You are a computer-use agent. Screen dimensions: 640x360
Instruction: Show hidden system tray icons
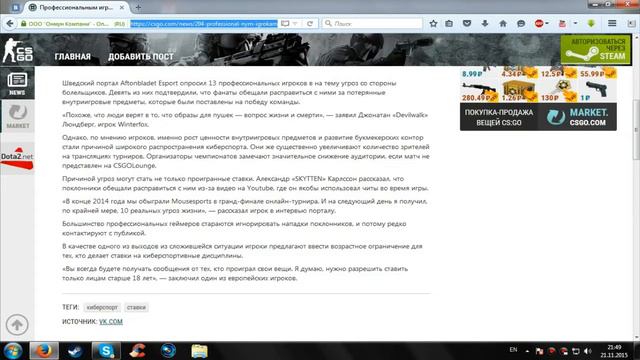[x=527, y=351]
